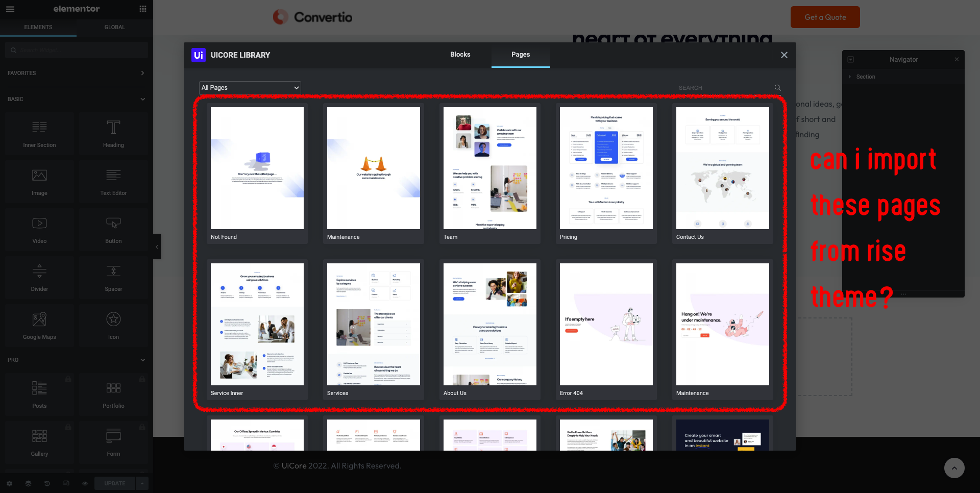Dock the Navigator panel icon

tap(851, 59)
